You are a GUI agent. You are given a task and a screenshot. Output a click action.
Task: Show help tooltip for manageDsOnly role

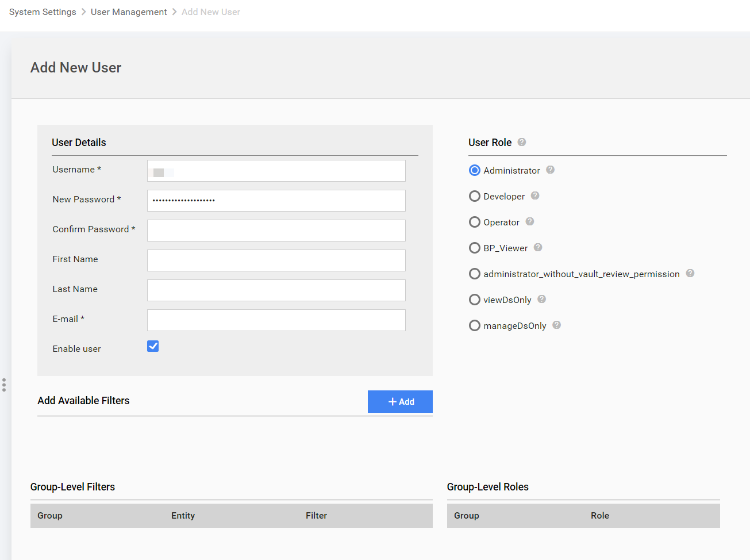tap(556, 325)
